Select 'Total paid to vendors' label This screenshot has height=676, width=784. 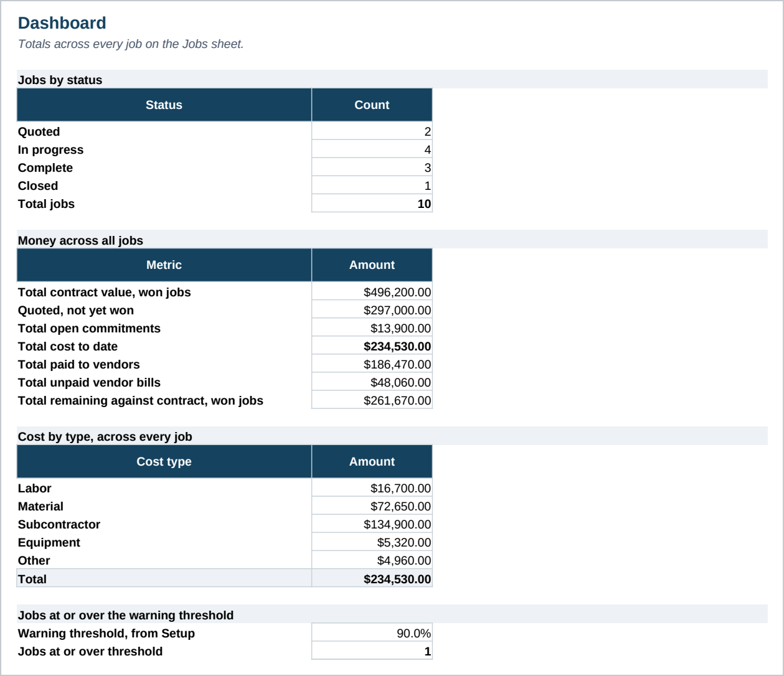79,364
